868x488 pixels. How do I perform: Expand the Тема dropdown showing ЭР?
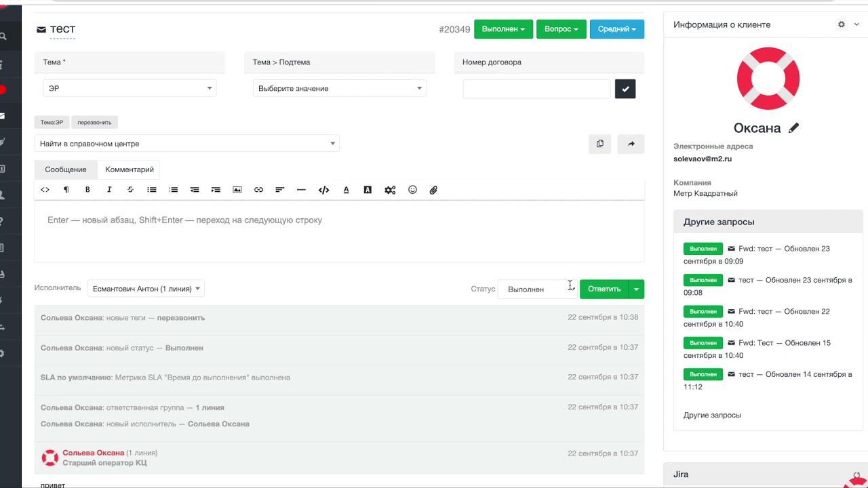130,88
